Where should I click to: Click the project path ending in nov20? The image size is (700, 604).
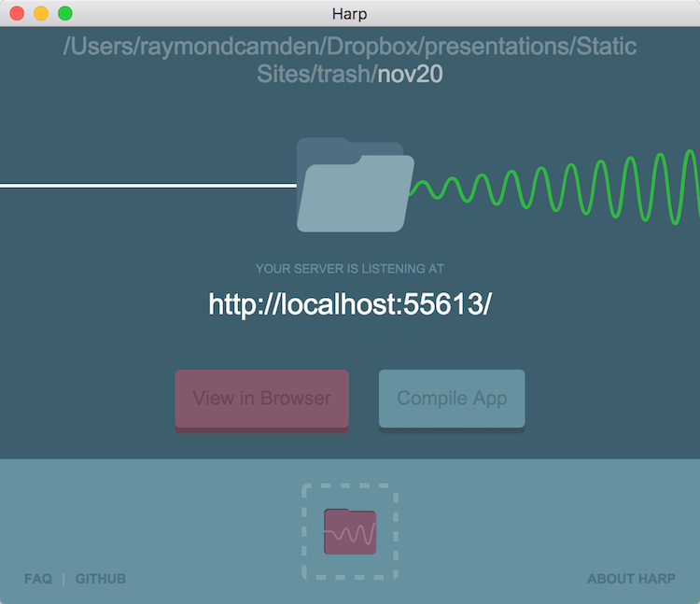click(x=350, y=61)
